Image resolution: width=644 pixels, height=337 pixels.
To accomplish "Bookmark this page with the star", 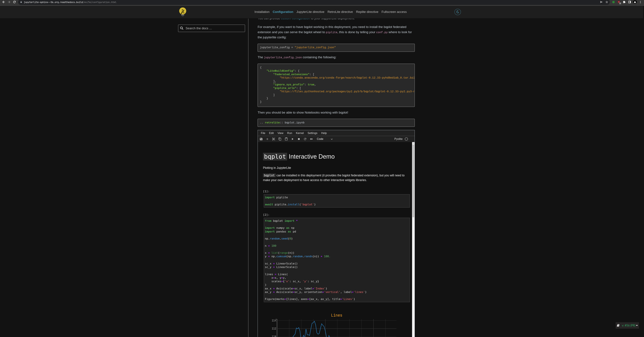I will coord(607,2).
